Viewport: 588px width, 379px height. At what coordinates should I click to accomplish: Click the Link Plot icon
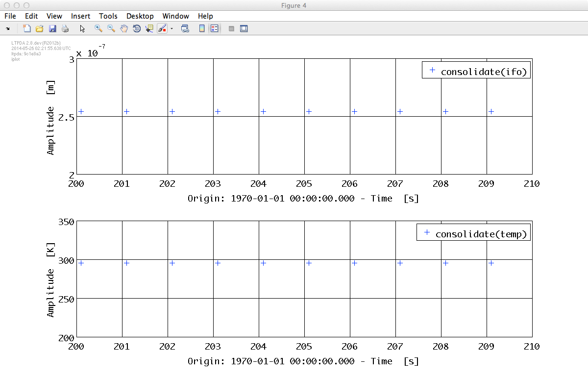[185, 28]
